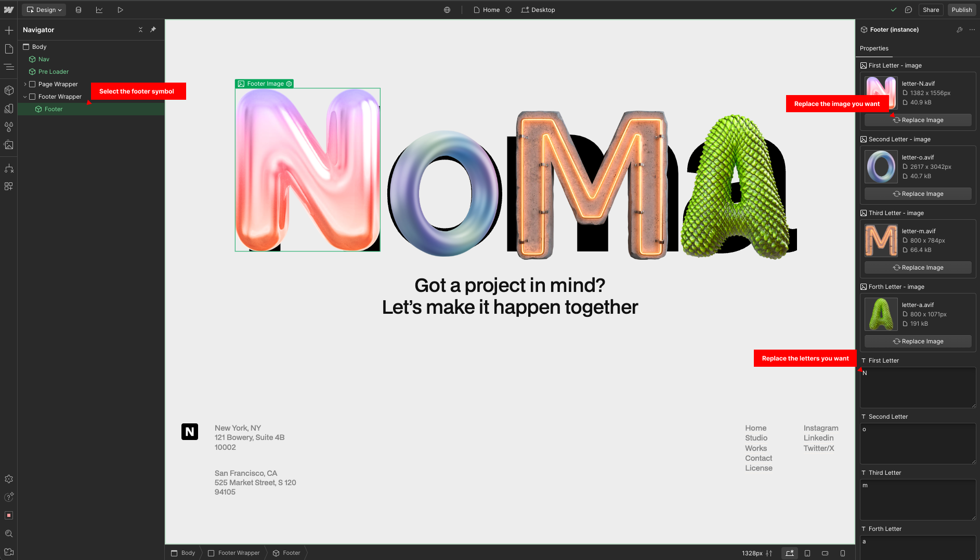This screenshot has width=980, height=560.
Task: Replace Image for letter-N.avif
Action: coord(918,120)
